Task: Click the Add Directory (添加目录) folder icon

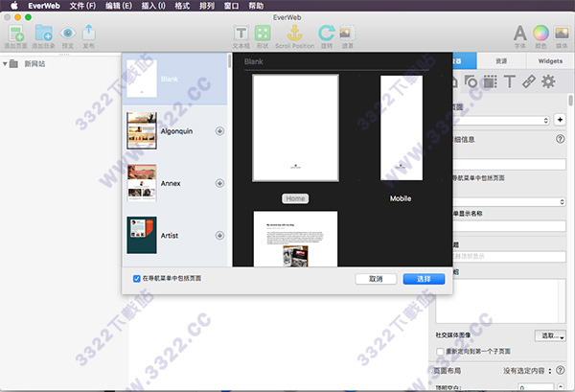Action: [44, 33]
